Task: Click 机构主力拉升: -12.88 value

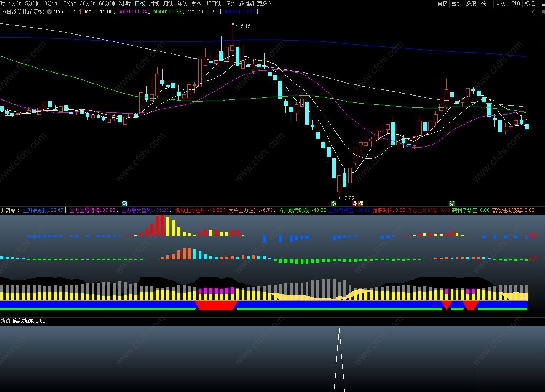Action: click(x=199, y=210)
